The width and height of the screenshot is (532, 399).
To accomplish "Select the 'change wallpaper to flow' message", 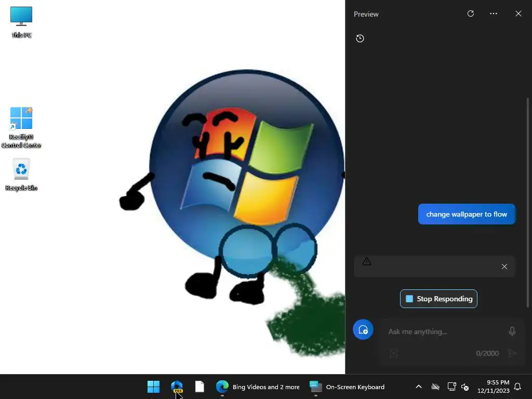I will click(x=467, y=214).
